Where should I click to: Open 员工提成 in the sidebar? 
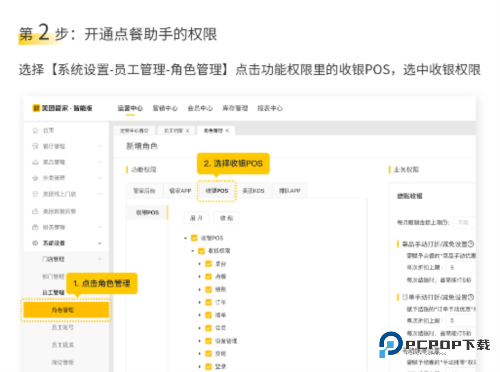click(x=63, y=345)
